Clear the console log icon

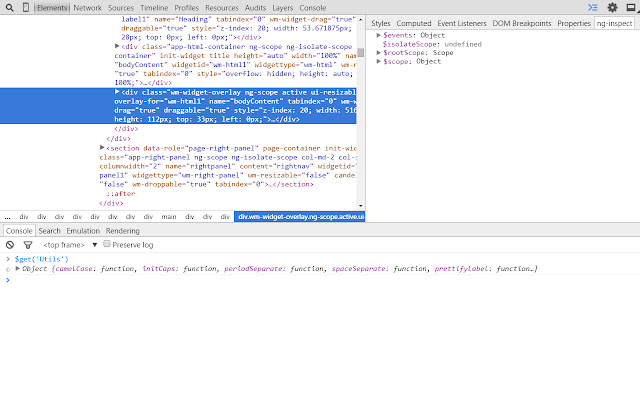point(9,244)
